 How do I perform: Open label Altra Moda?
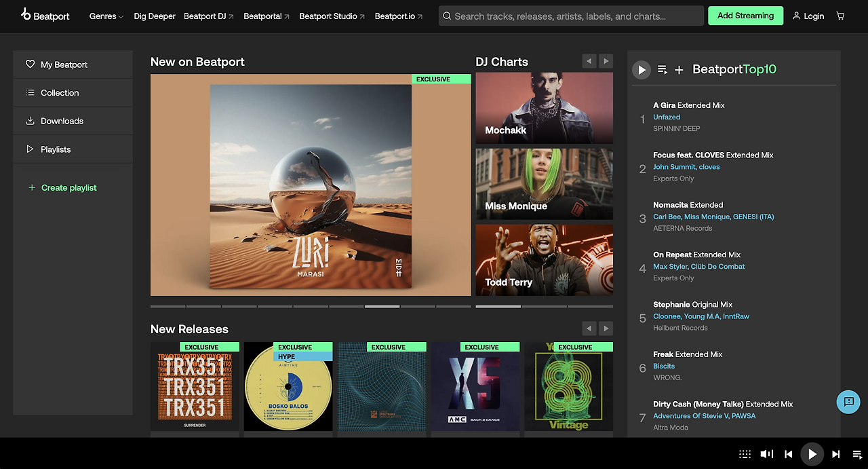click(671, 428)
